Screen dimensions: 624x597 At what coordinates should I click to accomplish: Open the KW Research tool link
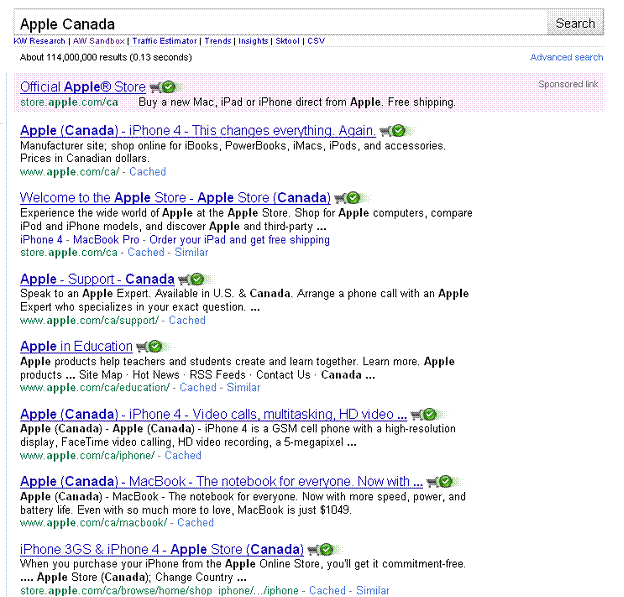click(39, 41)
